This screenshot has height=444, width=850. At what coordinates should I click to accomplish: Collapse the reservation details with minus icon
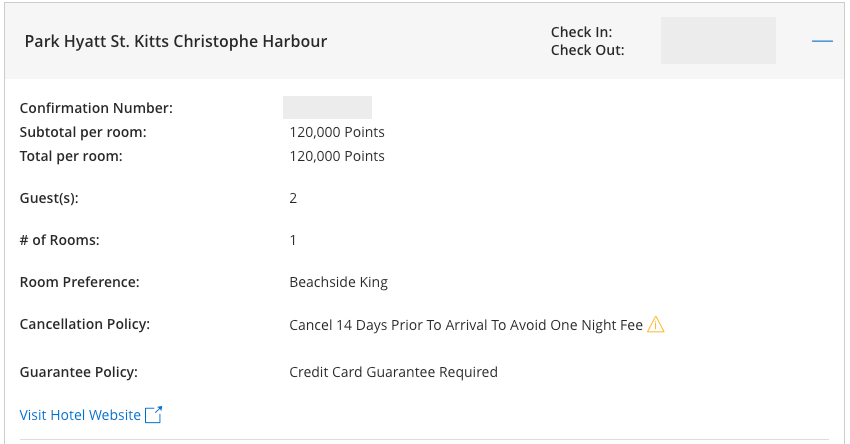click(822, 41)
